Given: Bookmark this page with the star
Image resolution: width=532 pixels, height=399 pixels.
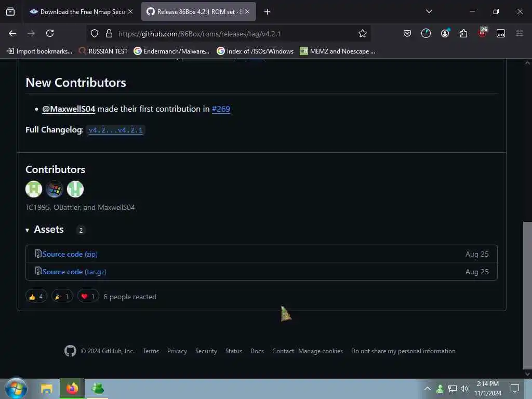Looking at the screenshot, I should click(362, 33).
